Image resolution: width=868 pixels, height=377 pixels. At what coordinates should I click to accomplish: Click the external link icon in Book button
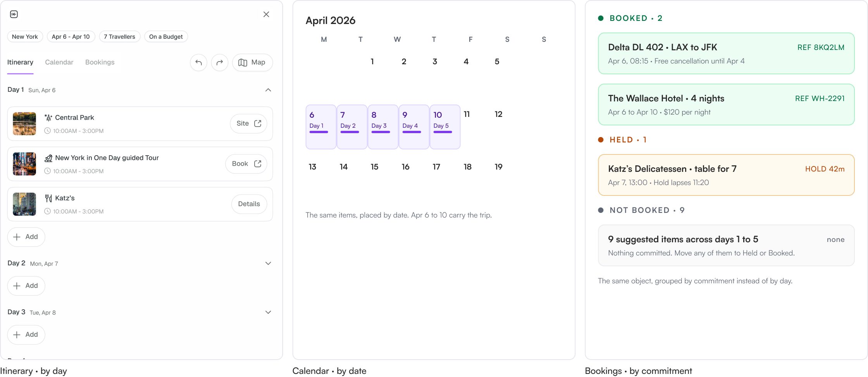(258, 164)
